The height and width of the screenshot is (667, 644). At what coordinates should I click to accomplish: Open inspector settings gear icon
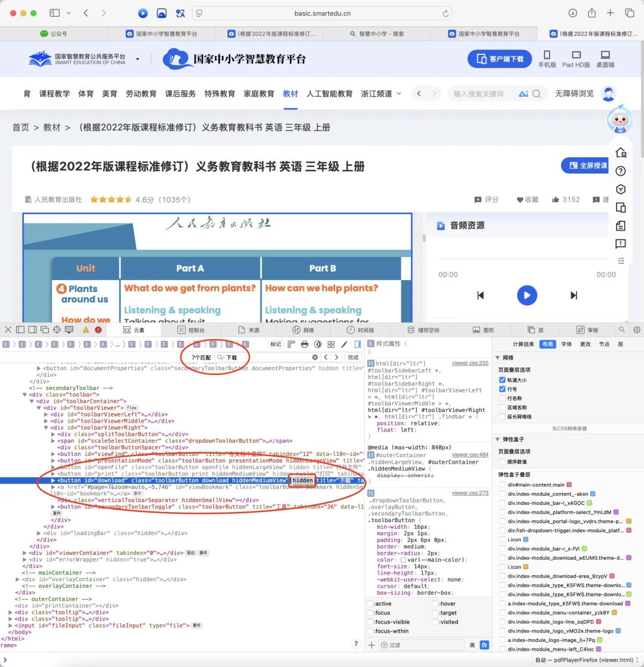click(637, 330)
